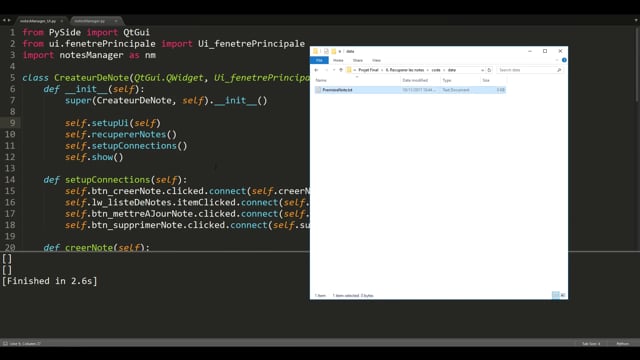
Task: Click 'QtGui' on line 1
Action: pos(136,32)
